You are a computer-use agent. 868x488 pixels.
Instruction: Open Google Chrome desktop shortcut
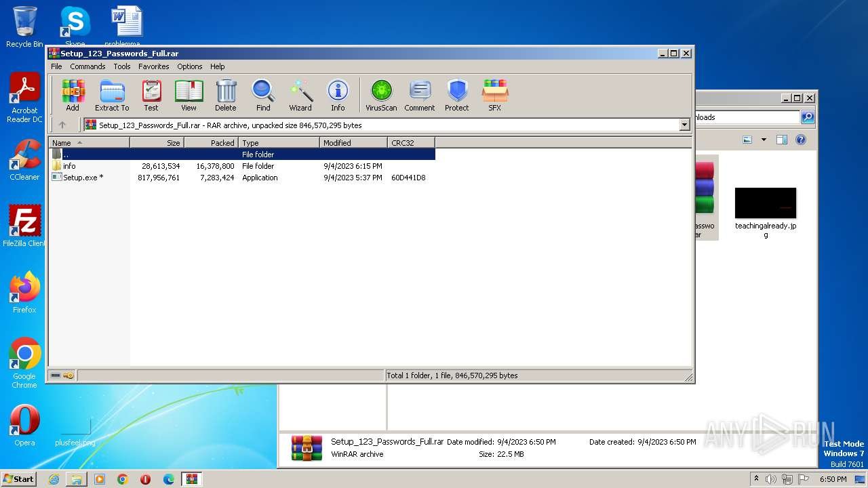click(x=24, y=363)
